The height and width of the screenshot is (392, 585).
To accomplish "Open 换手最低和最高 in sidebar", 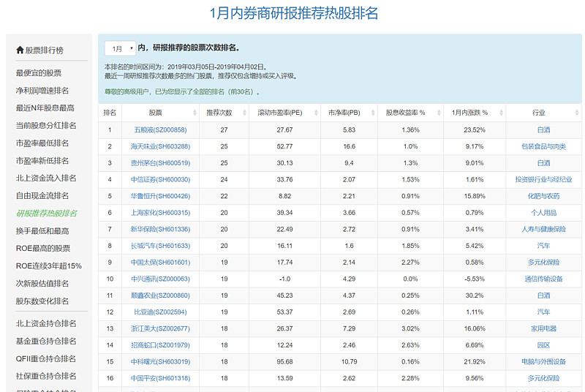I will coord(42,231).
